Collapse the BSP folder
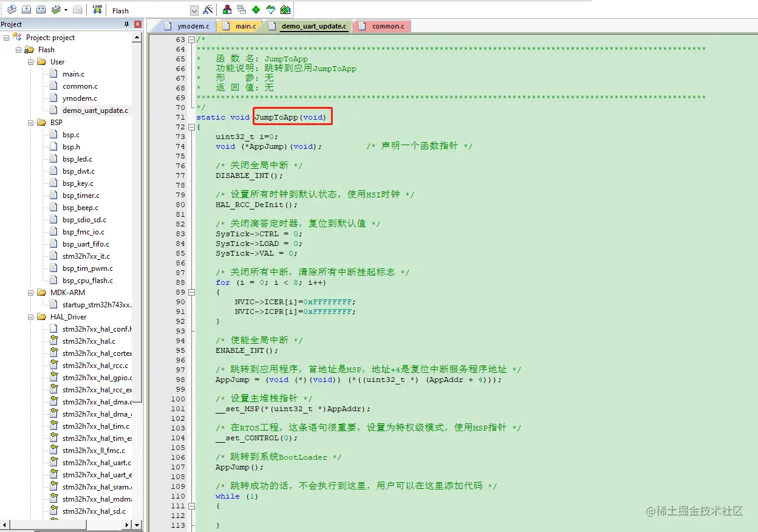 (x=30, y=122)
